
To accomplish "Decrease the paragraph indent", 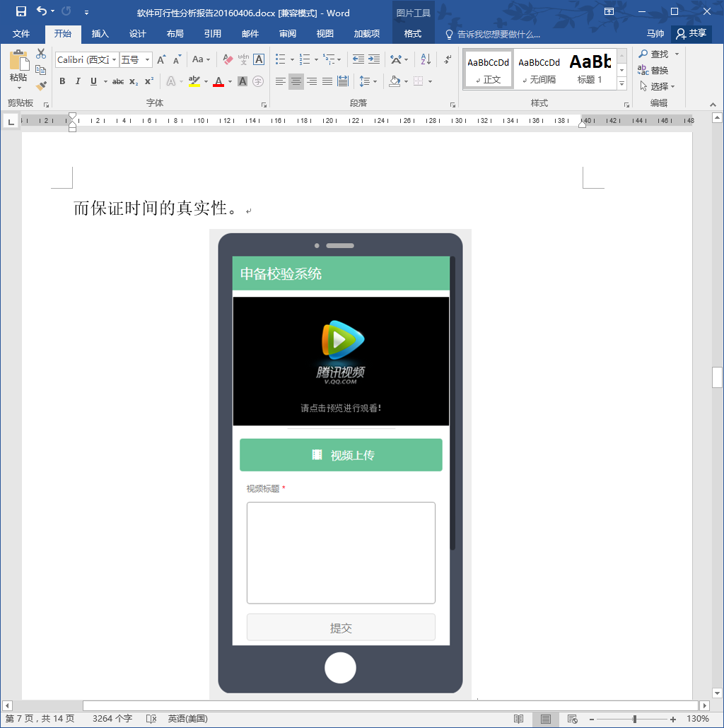I will click(x=358, y=59).
